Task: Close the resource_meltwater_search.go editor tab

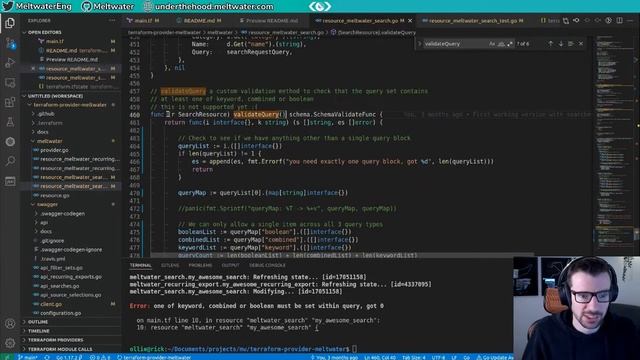Action: pyautogui.click(x=410, y=20)
